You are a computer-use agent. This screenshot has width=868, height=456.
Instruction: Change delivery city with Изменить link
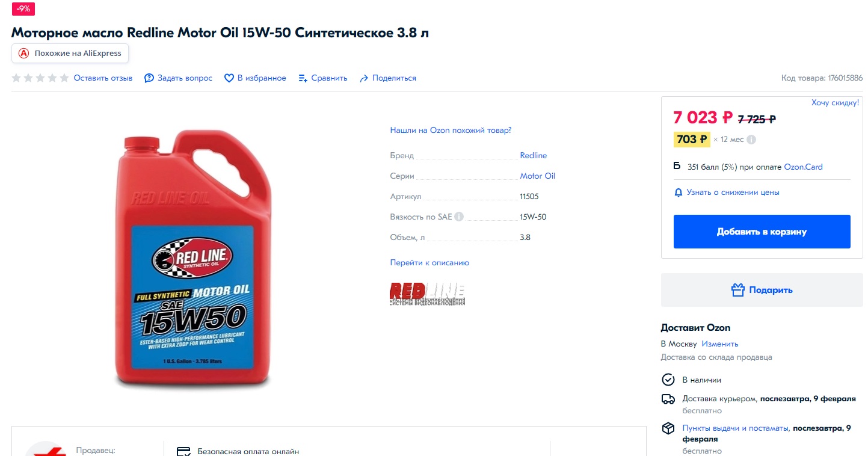[719, 344]
